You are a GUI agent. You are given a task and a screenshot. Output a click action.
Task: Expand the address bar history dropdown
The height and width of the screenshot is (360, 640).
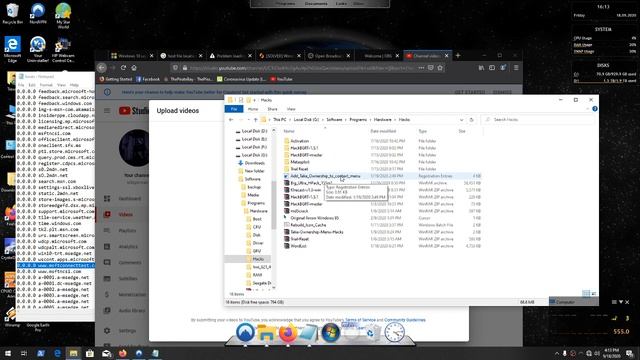click(461, 120)
